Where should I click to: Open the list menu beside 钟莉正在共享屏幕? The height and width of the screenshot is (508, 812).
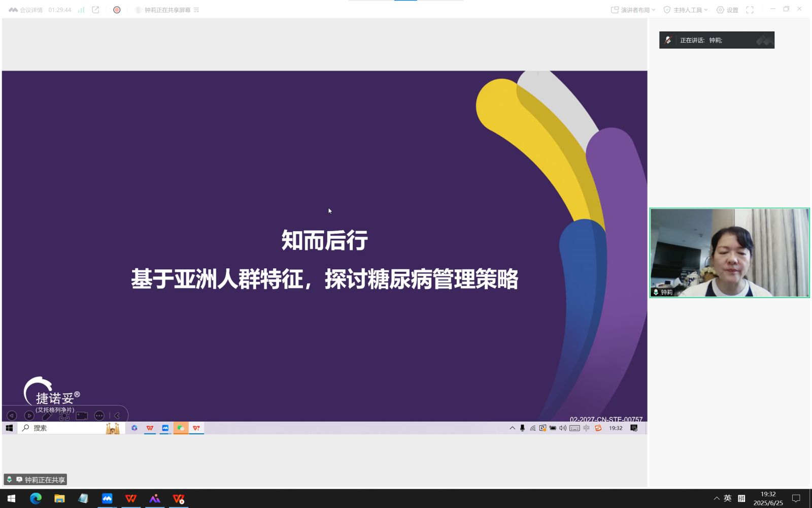tap(196, 10)
